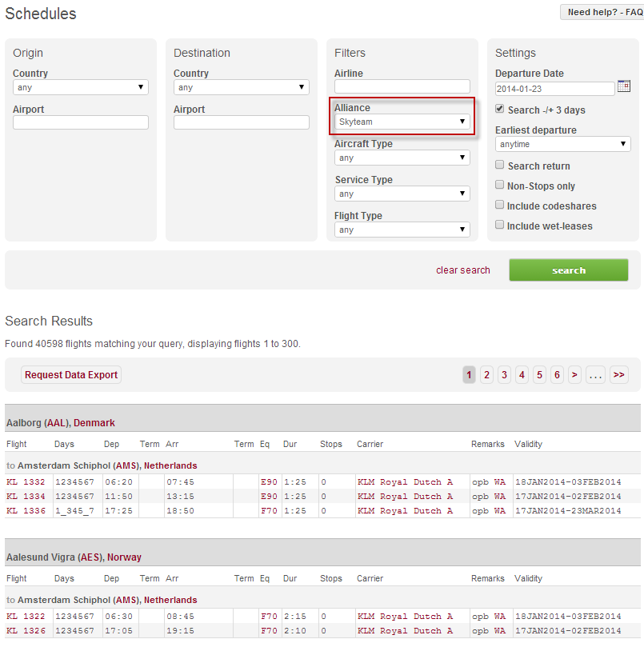The height and width of the screenshot is (647, 644).
Task: Enable Search return checkbox
Action: [500, 166]
